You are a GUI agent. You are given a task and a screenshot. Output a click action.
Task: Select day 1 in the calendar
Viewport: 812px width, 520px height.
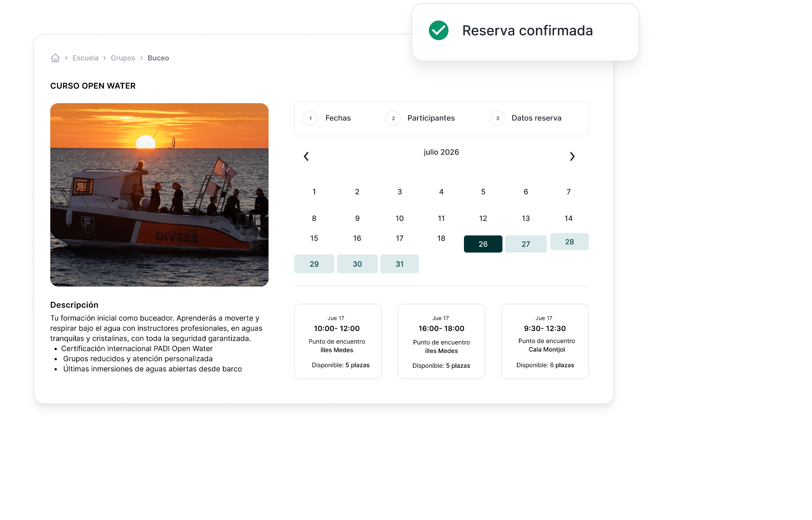314,192
